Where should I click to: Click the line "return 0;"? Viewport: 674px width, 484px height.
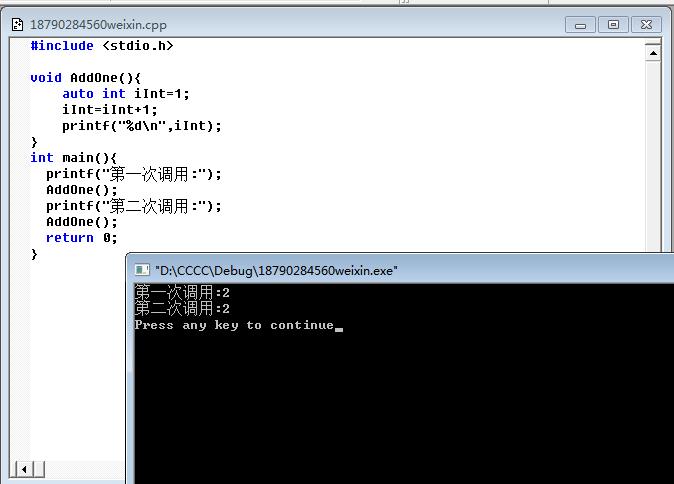point(82,238)
